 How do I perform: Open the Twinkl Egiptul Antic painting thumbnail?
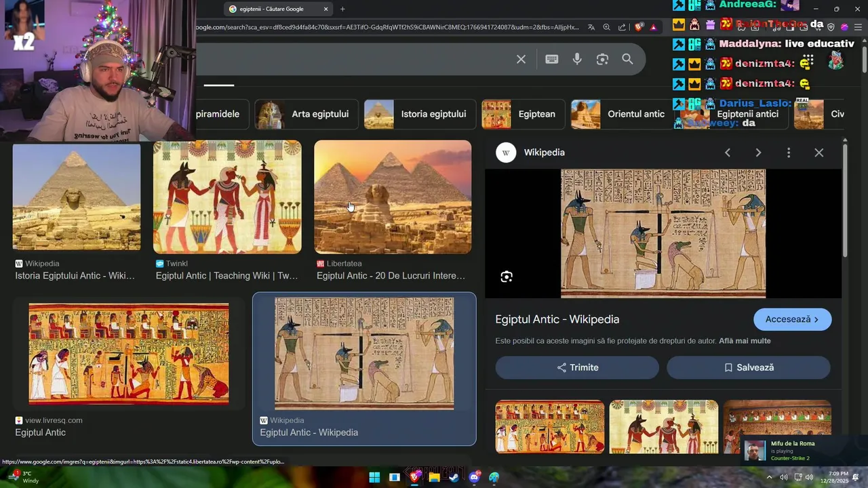pyautogui.click(x=227, y=197)
